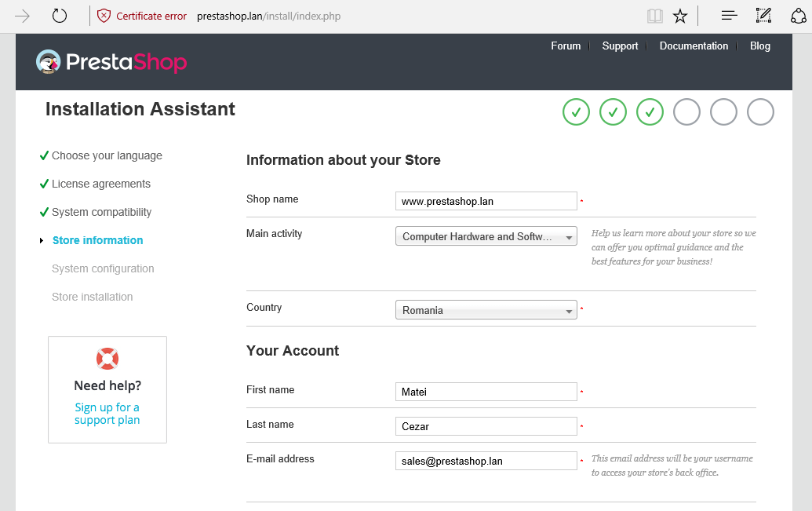This screenshot has width=812, height=511.
Task: Open the Forum menu link
Action: [566, 46]
